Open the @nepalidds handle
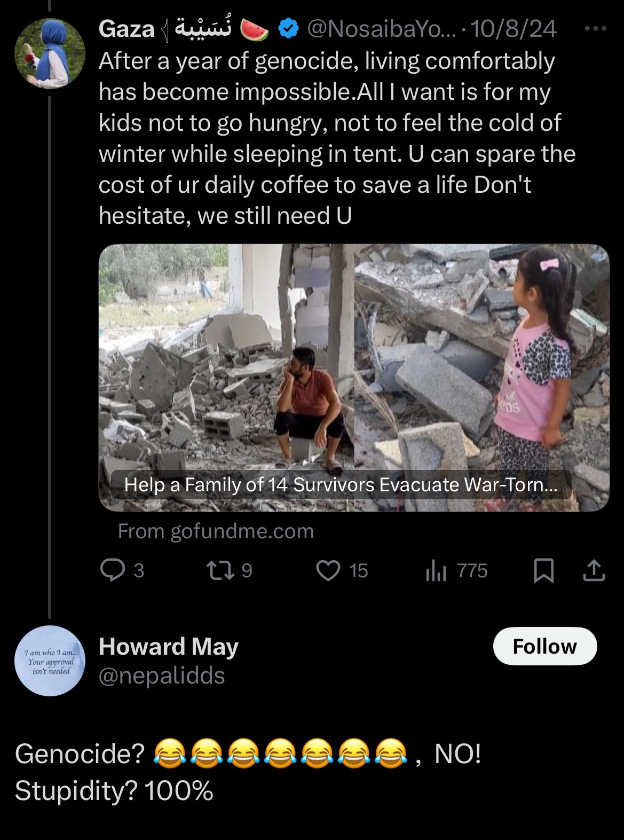This screenshot has width=624, height=840. click(162, 676)
